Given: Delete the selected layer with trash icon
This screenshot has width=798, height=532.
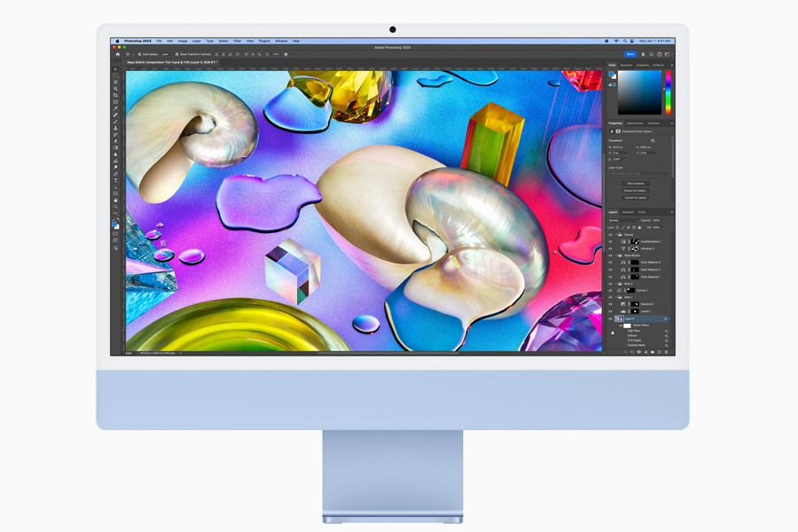Looking at the screenshot, I should click(666, 352).
